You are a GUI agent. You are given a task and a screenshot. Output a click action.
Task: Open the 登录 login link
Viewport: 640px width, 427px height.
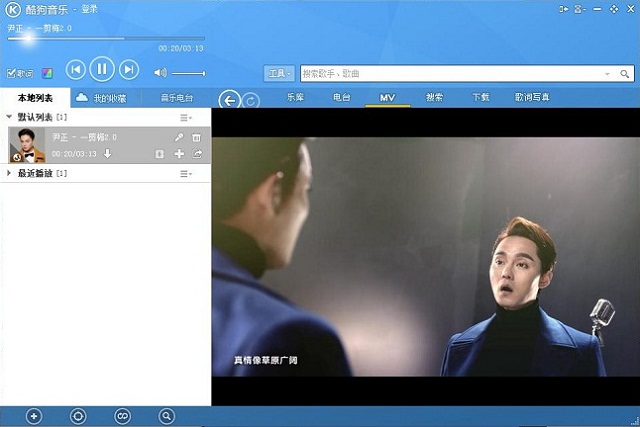point(89,9)
